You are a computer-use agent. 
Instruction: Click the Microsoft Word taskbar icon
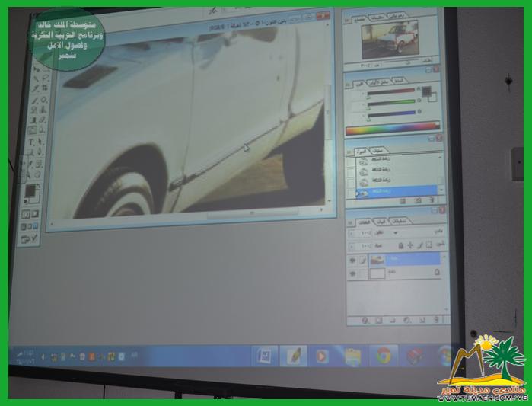(x=264, y=355)
